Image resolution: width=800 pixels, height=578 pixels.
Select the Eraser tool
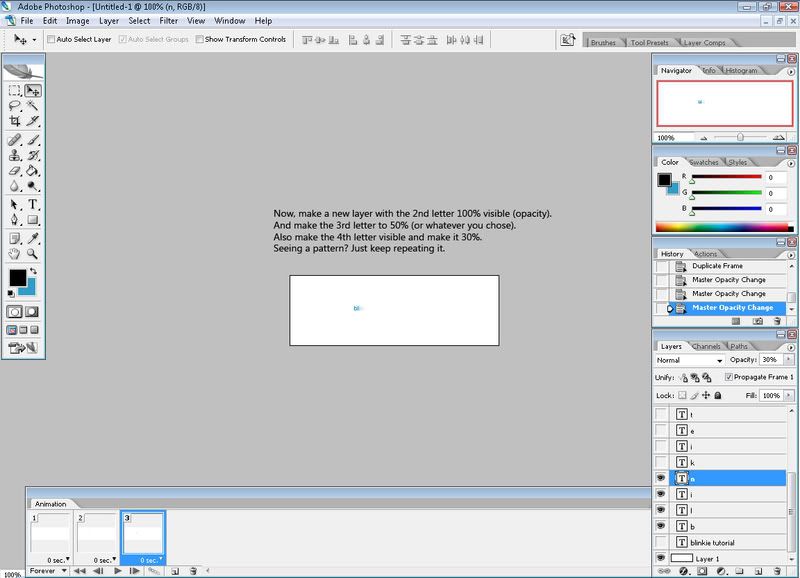[x=15, y=171]
